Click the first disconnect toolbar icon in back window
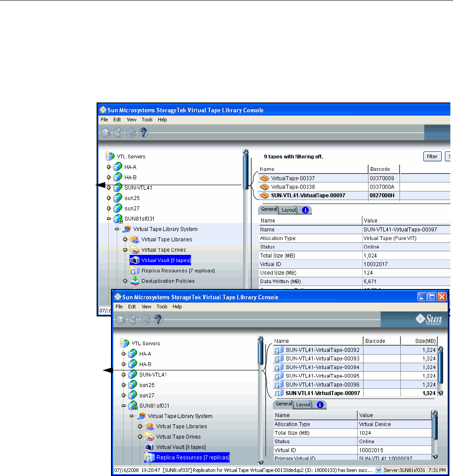Viewport: 453px width, 476px height. coord(106,132)
